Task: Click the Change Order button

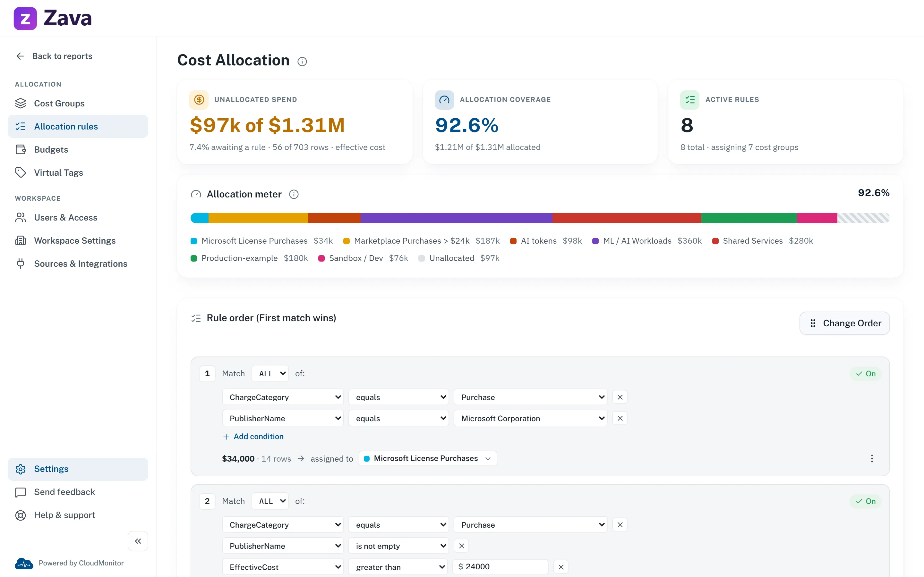Action: (x=844, y=323)
